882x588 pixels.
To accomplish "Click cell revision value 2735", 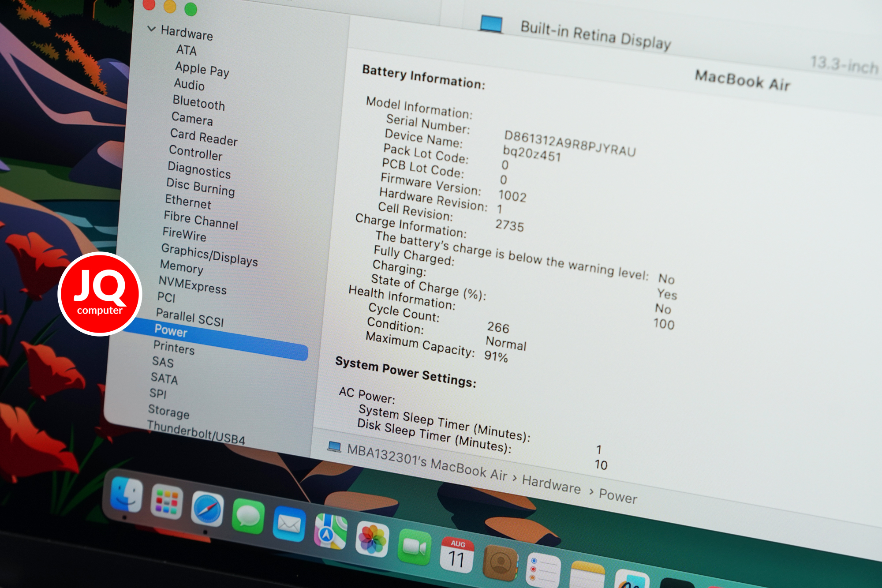I will pos(510,225).
